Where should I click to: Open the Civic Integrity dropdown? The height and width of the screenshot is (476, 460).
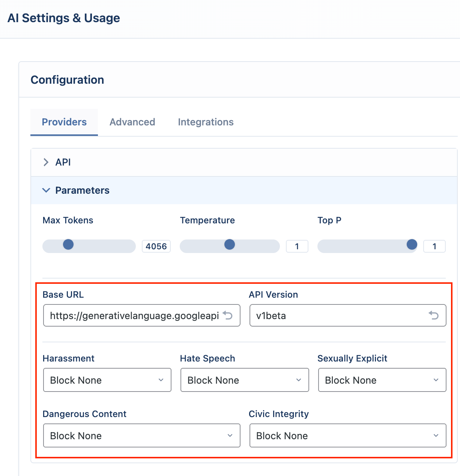(348, 435)
